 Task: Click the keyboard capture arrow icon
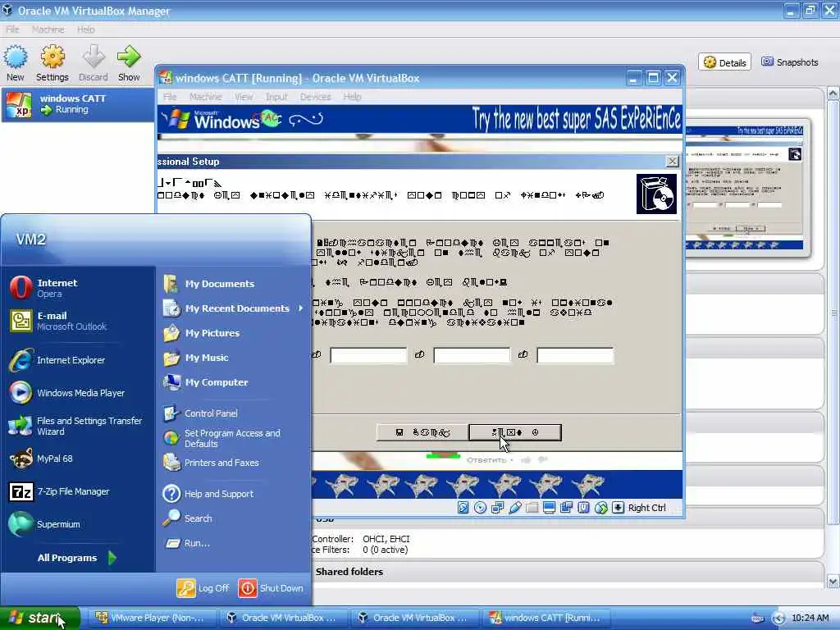(619, 507)
